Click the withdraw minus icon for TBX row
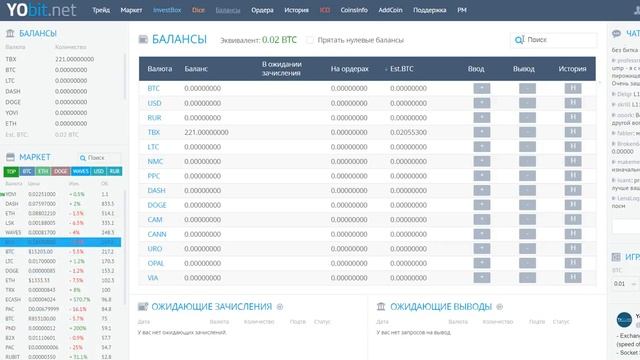Image resolution: width=640 pixels, height=360 pixels. coord(527,132)
